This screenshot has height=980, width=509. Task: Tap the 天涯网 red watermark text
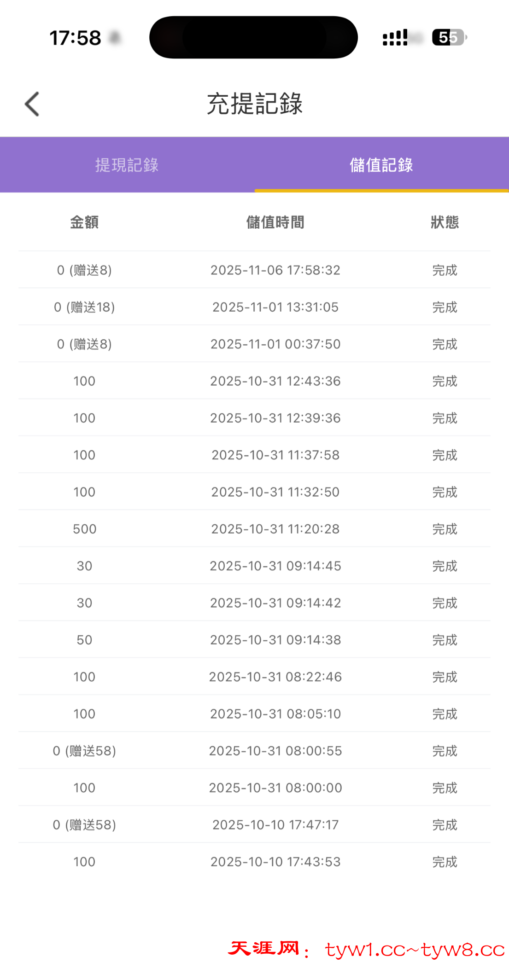264,949
